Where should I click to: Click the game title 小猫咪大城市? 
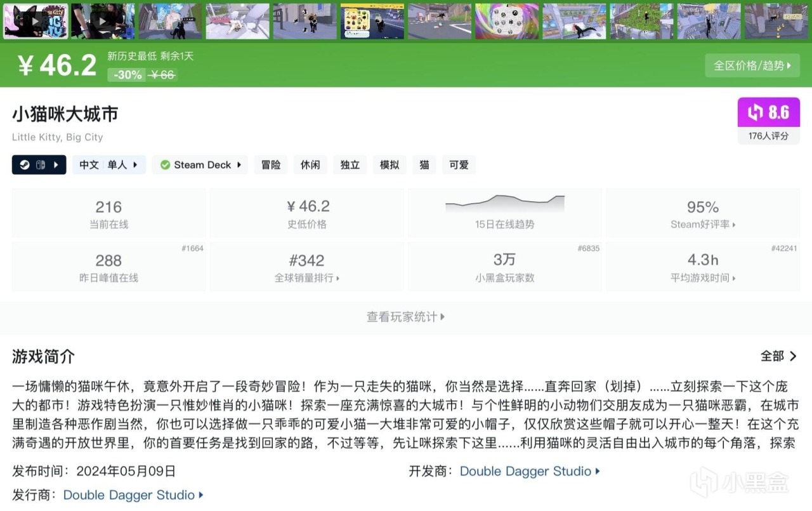pos(65,114)
